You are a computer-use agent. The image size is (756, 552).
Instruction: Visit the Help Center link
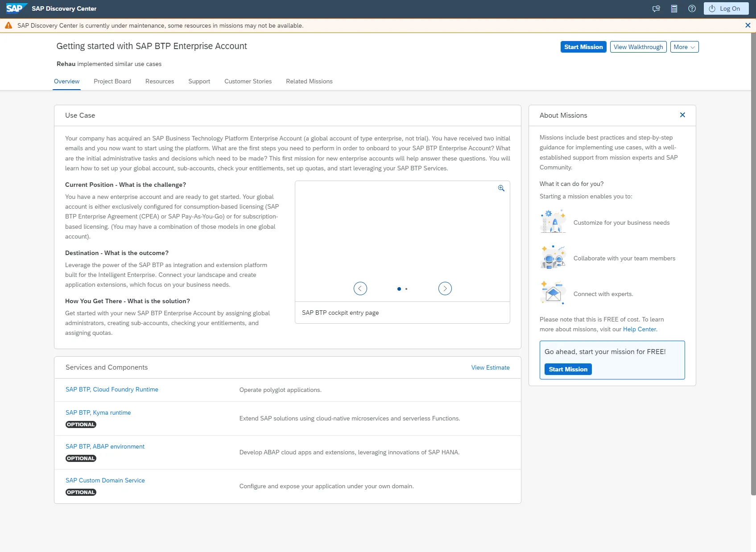639,329
